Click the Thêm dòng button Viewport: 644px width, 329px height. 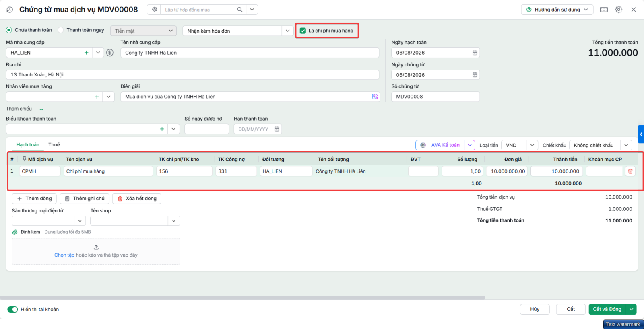pyautogui.click(x=35, y=199)
